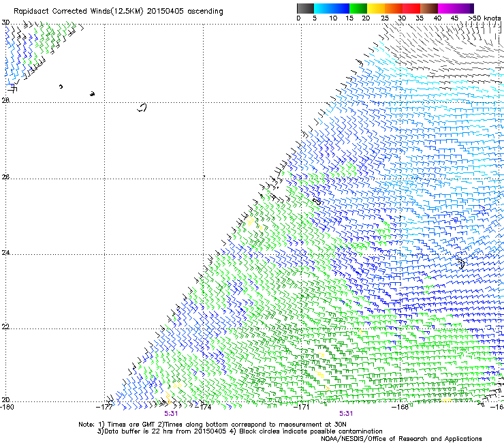Click the legend tick label '10'

point(333,18)
